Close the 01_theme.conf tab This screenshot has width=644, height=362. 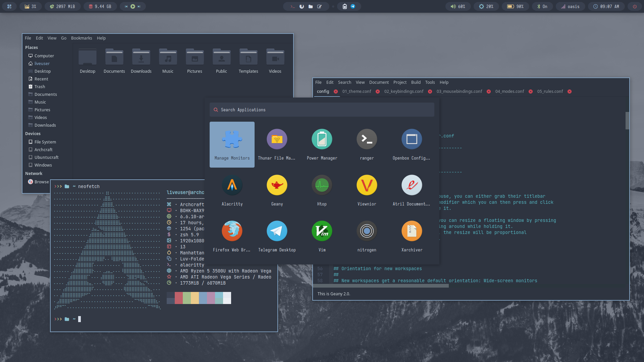click(x=378, y=92)
